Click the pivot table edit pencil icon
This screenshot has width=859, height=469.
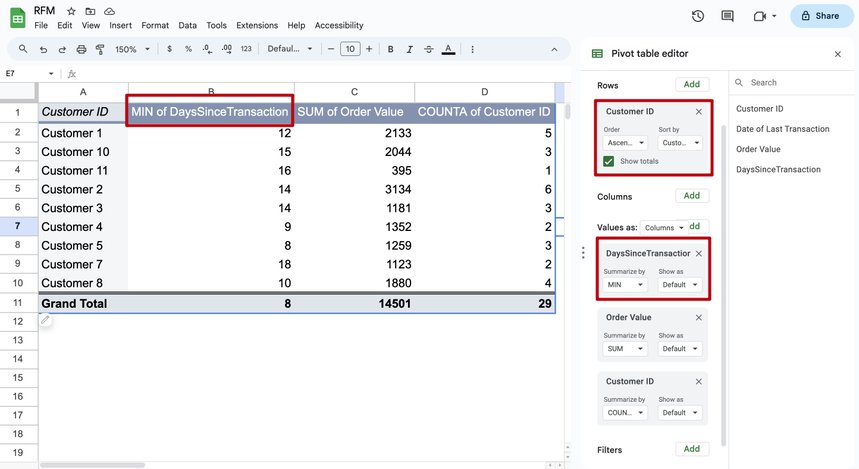tap(45, 319)
